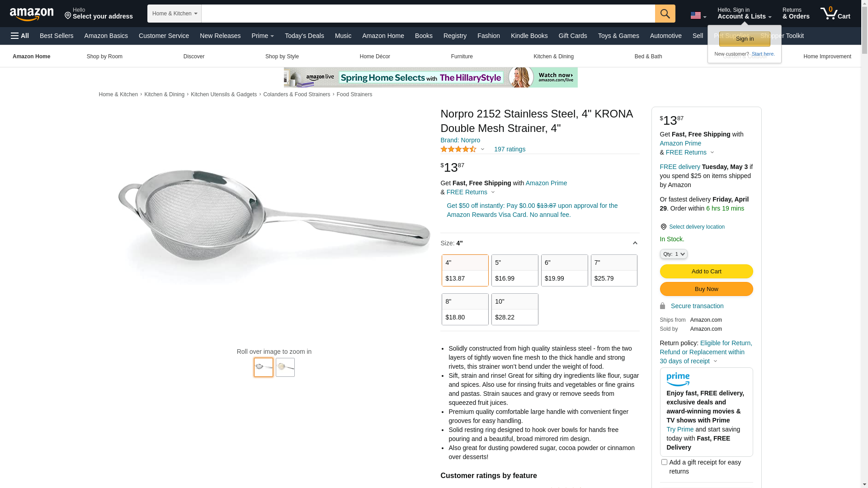Select the 6" size option

point(564,270)
